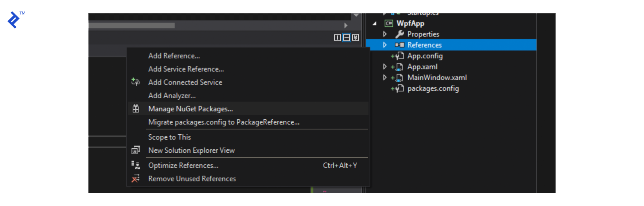This screenshot has width=644, height=206.
Task: Click the References node icon
Action: pos(400,45)
